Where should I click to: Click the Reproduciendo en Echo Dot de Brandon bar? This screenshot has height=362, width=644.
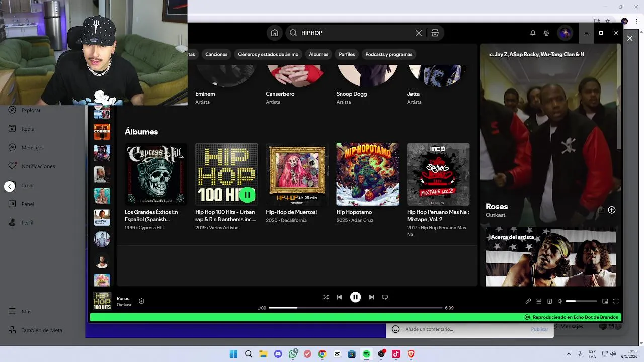point(355,317)
